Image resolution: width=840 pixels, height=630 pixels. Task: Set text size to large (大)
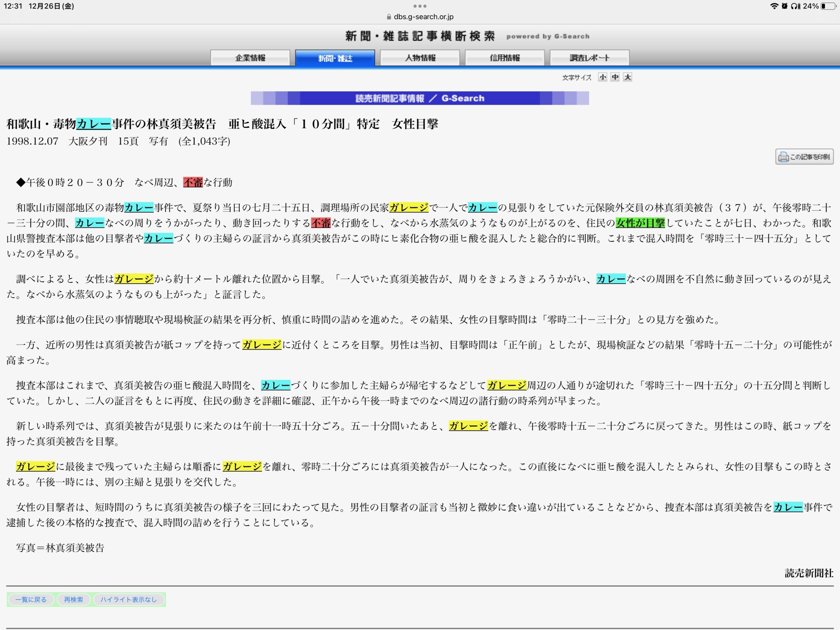coord(628,77)
